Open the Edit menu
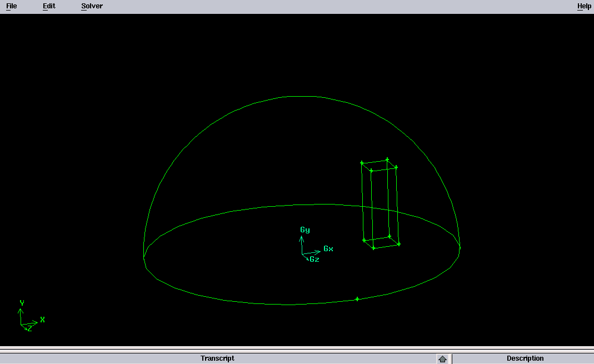 pyautogui.click(x=49, y=6)
